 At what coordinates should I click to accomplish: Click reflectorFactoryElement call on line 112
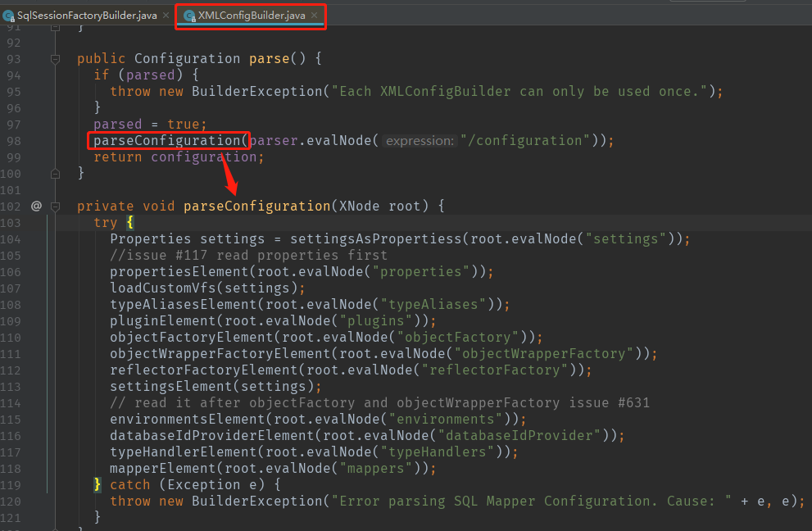[203, 370]
